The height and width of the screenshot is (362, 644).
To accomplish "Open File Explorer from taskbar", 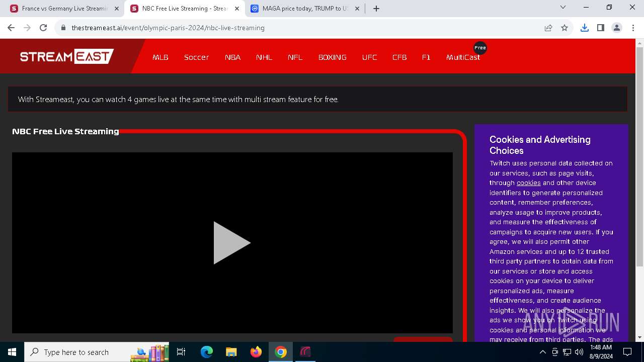I will (x=231, y=352).
